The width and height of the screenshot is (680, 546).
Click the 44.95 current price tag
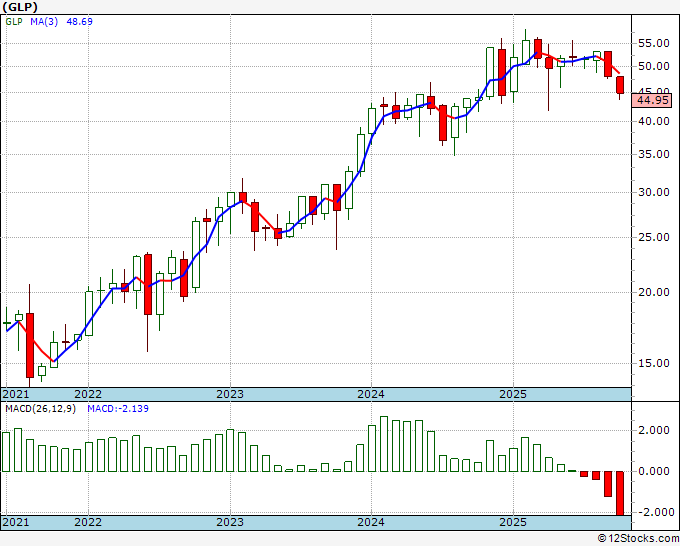[x=652, y=101]
